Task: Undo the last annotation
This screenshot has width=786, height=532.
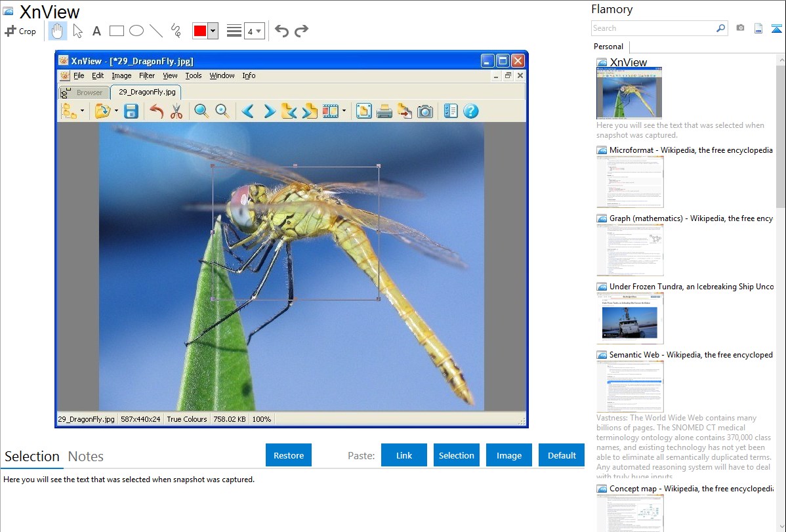Action: (281, 31)
